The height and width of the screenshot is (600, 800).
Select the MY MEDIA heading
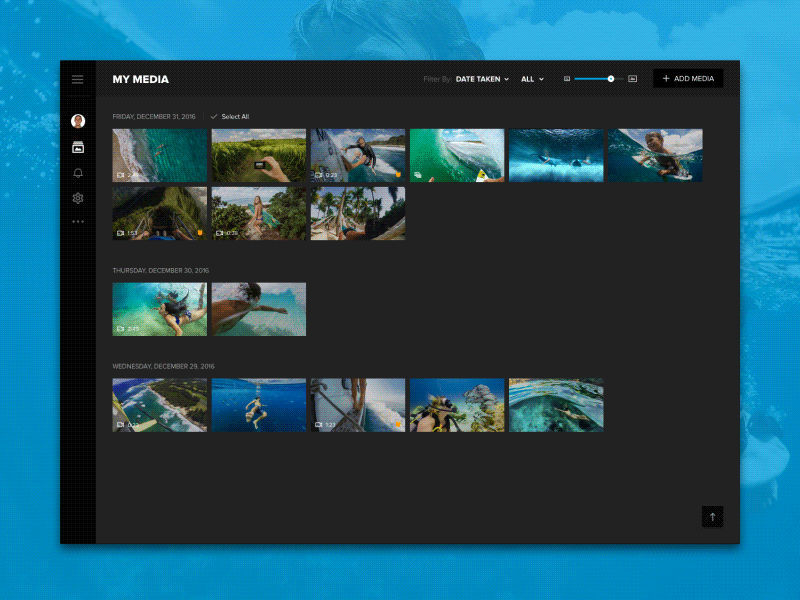141,79
